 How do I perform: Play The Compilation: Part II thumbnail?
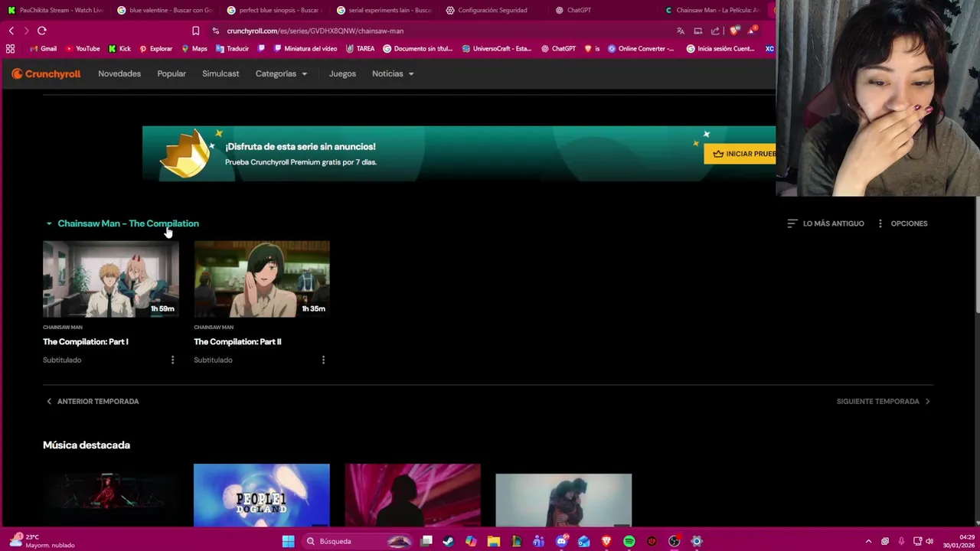(262, 279)
